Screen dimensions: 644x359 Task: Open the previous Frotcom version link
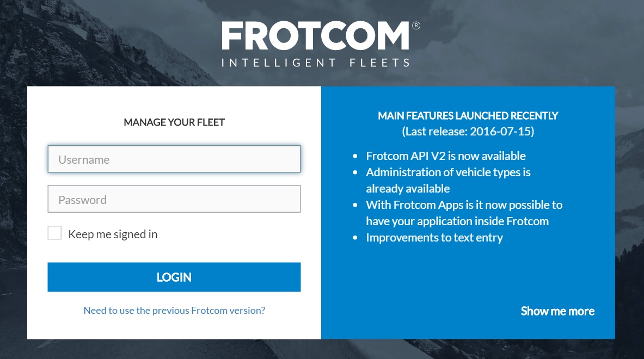tap(174, 311)
